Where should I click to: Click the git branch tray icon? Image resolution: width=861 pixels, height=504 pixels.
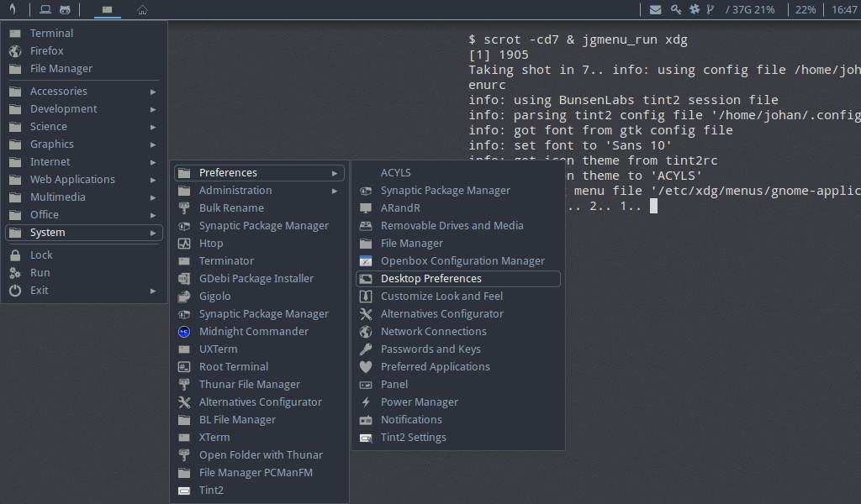[x=710, y=9]
